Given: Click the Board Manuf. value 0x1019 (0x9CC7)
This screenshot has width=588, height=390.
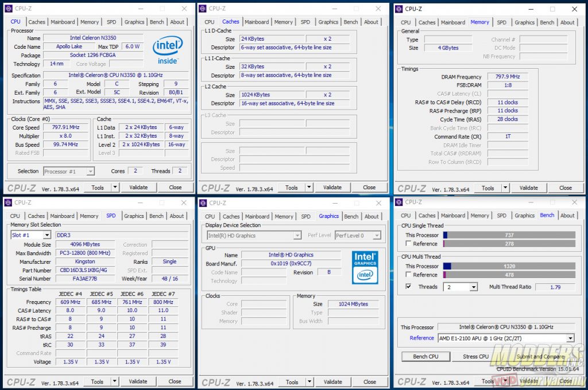Looking at the screenshot, I should (x=291, y=263).
